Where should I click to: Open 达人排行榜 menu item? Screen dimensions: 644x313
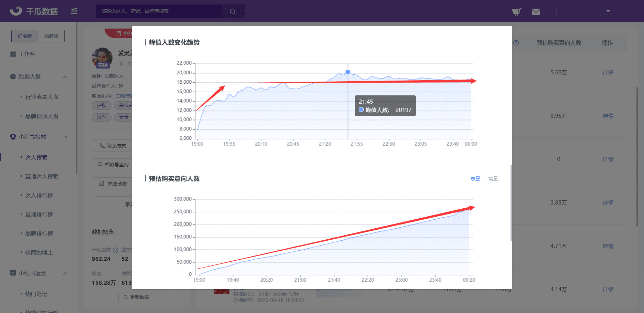[39, 196]
